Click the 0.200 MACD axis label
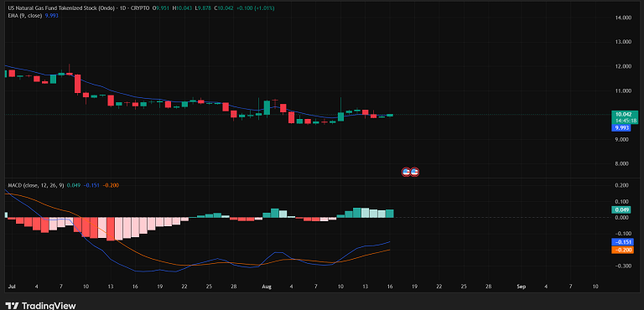Viewport: 644px width, 310px height. 623,185
